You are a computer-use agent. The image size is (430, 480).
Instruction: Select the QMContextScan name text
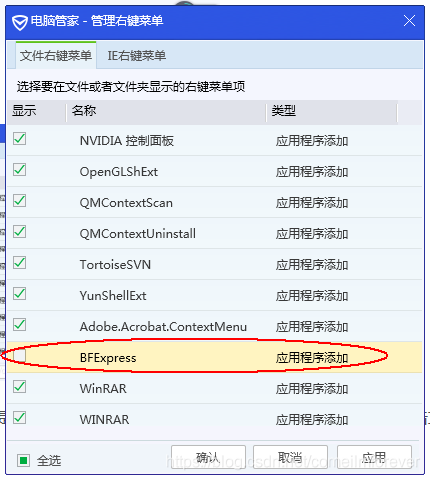pyautogui.click(x=126, y=203)
